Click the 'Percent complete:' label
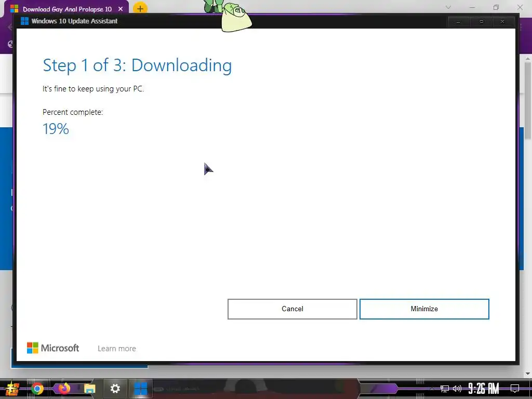The image size is (532, 399). point(73,112)
